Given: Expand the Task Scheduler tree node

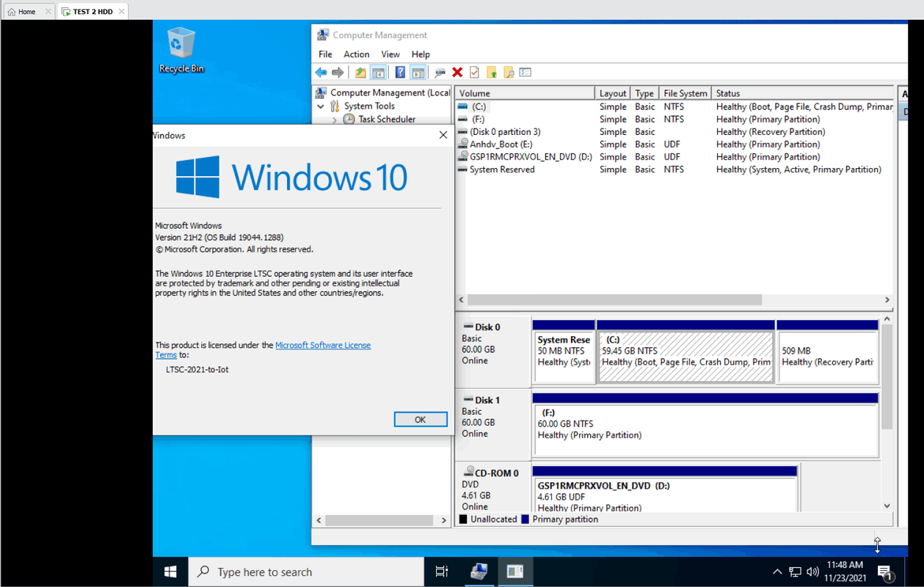Looking at the screenshot, I should [x=334, y=120].
